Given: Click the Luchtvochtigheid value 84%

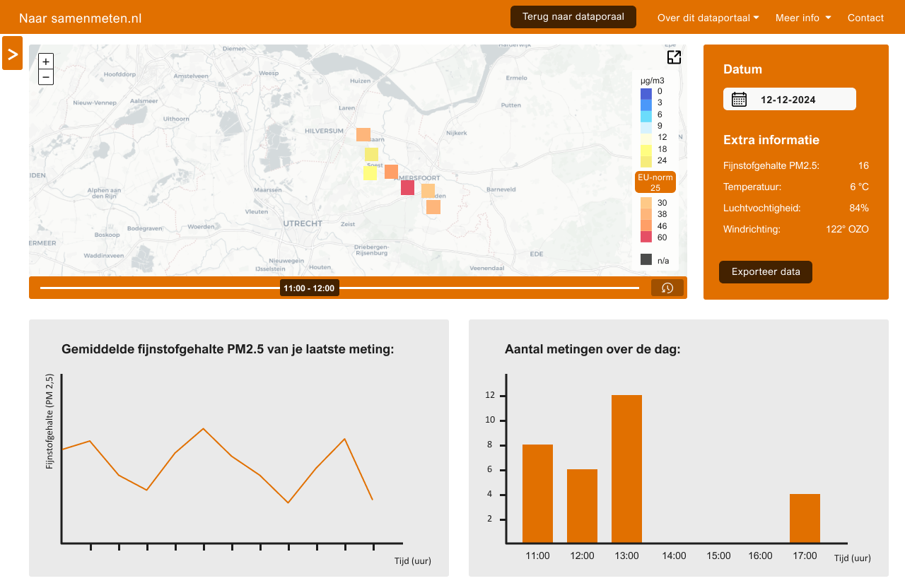Looking at the screenshot, I should [x=859, y=208].
